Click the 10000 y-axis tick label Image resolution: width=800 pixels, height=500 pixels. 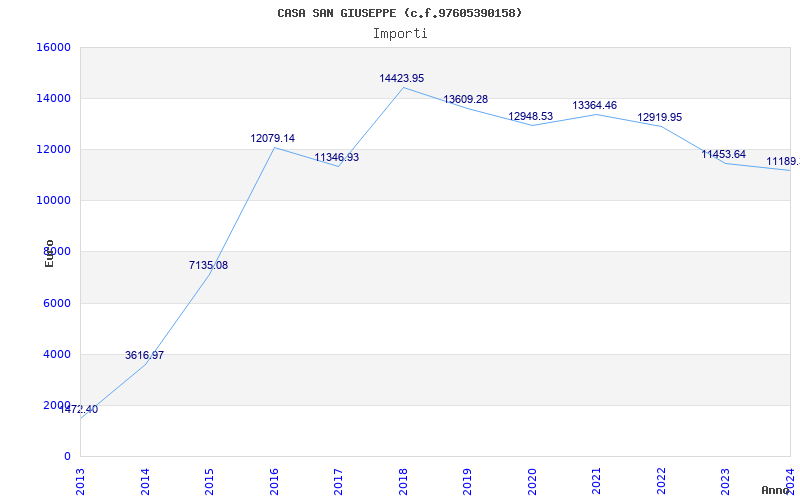[x=53, y=201]
